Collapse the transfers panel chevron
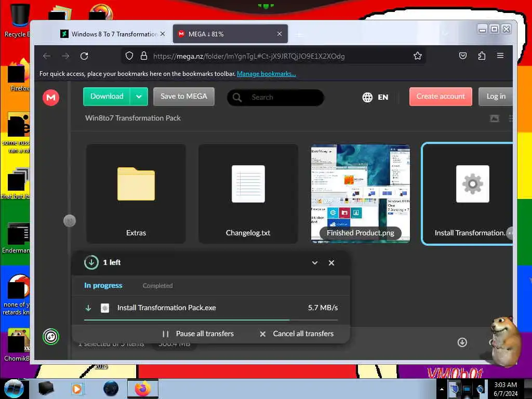This screenshot has width=532, height=399. (x=314, y=263)
